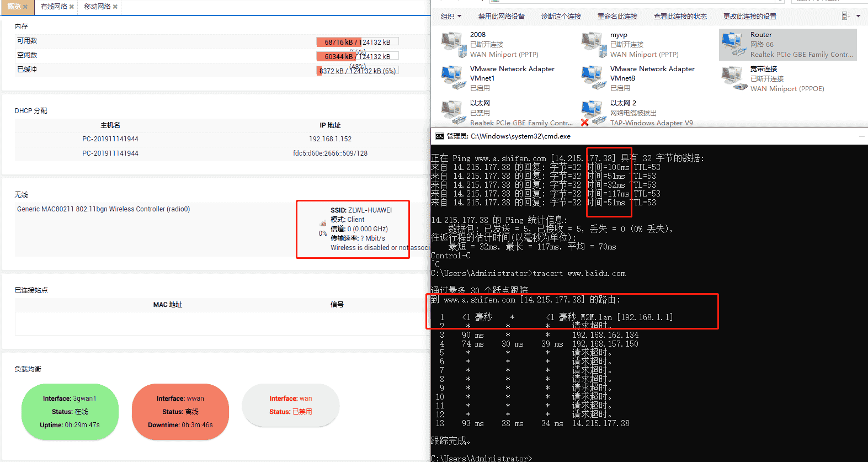This screenshot has height=462, width=868.
Task: Click the 可用数 memory usage bar
Action: pyautogui.click(x=357, y=42)
